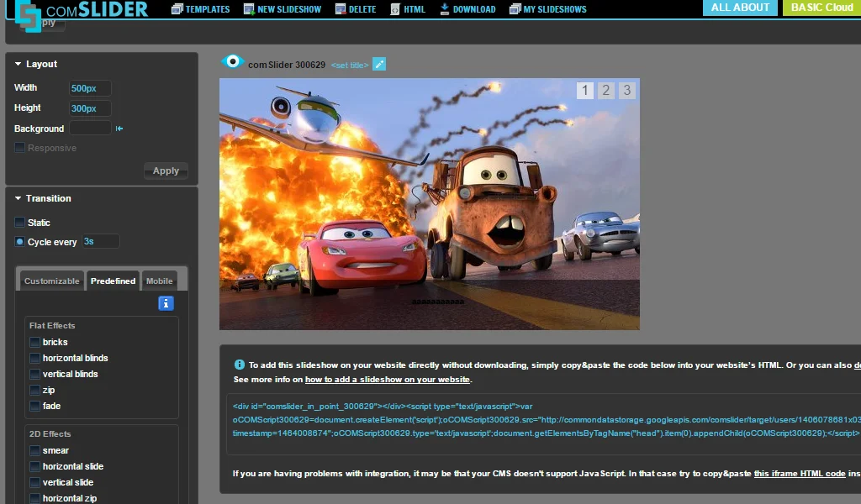Collapse the Layout panel
Image resolution: width=861 pixels, height=504 pixels.
18,64
